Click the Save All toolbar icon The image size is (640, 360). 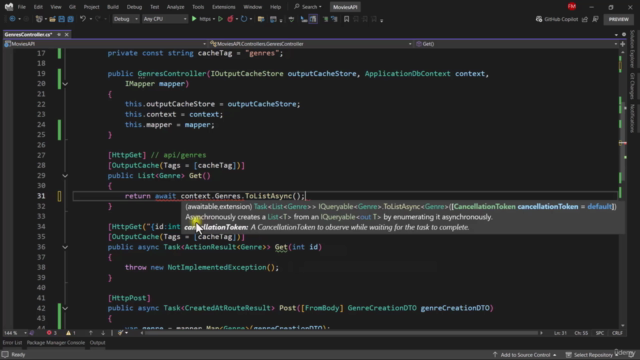[x=70, y=19]
